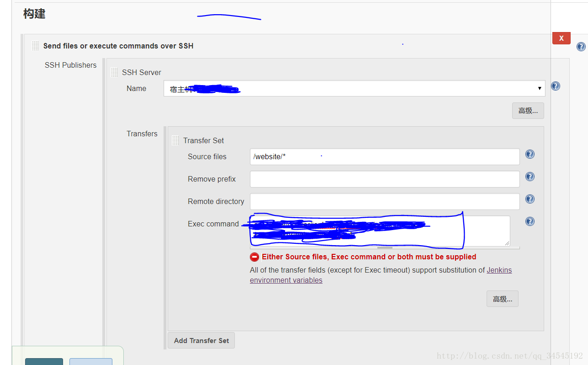Select the red 'Either Source files' error text
Screen dimensions: 588x365
tap(369, 257)
